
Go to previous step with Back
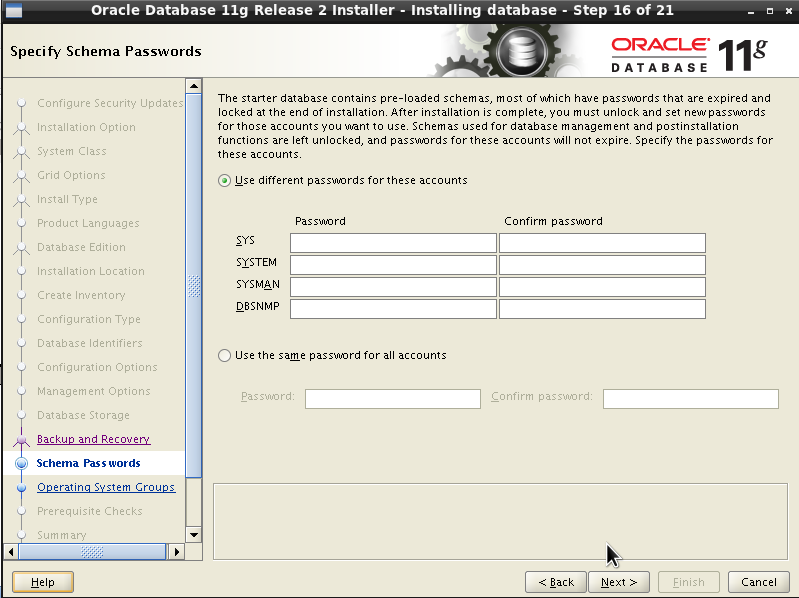point(556,582)
